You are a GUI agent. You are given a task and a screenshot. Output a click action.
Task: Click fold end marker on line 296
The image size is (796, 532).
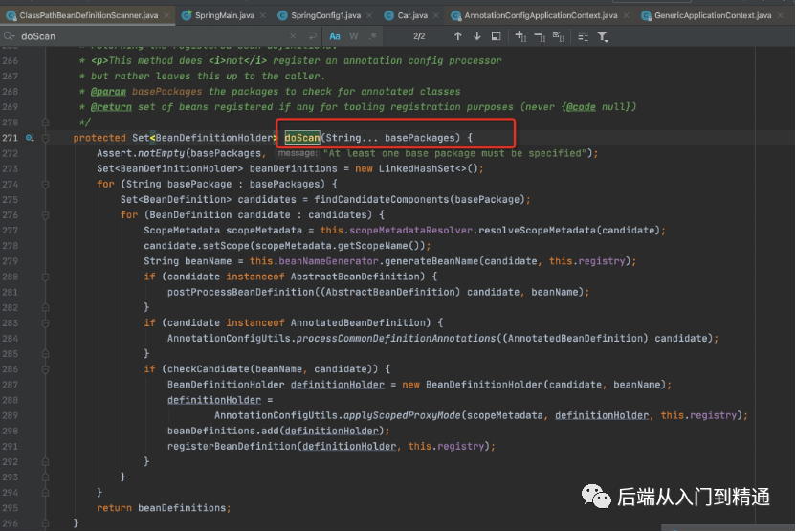(x=45, y=523)
